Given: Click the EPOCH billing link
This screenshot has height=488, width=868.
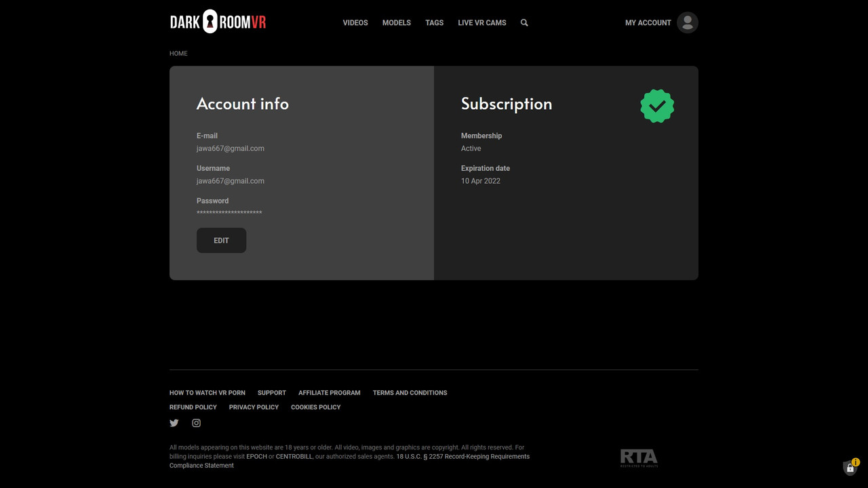Looking at the screenshot, I should (256, 457).
